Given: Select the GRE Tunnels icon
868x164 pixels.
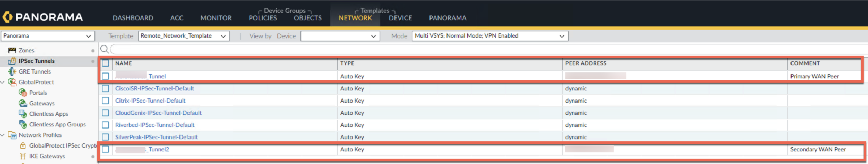Looking at the screenshot, I should click(12, 72).
